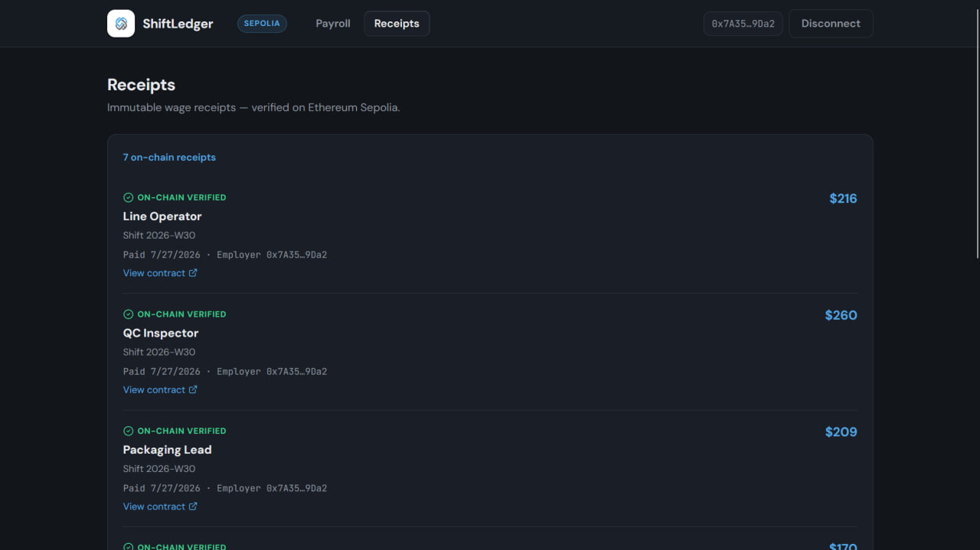Image resolution: width=980 pixels, height=550 pixels.
Task: Click the external-link icon beside Line Operator's View contract
Action: click(193, 273)
